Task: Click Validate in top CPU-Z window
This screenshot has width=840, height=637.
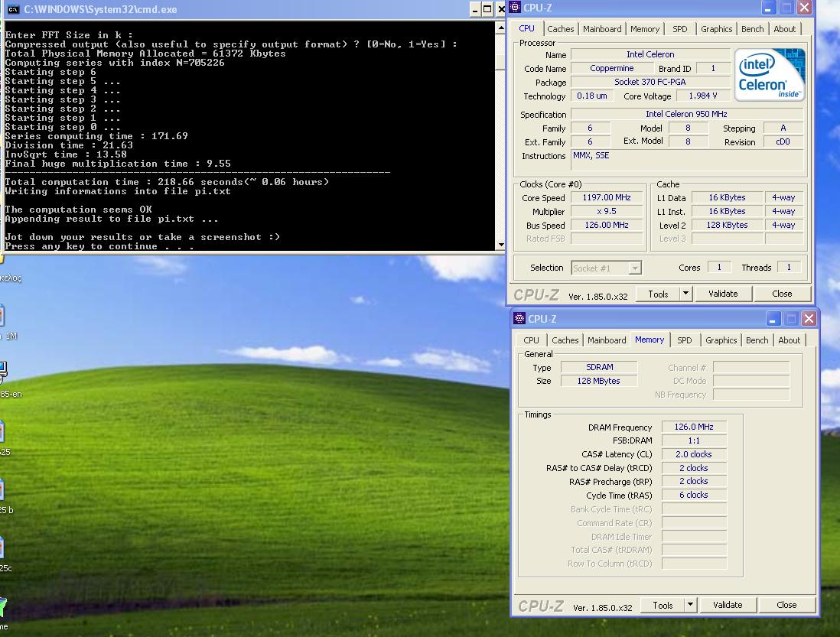Action: (x=723, y=294)
